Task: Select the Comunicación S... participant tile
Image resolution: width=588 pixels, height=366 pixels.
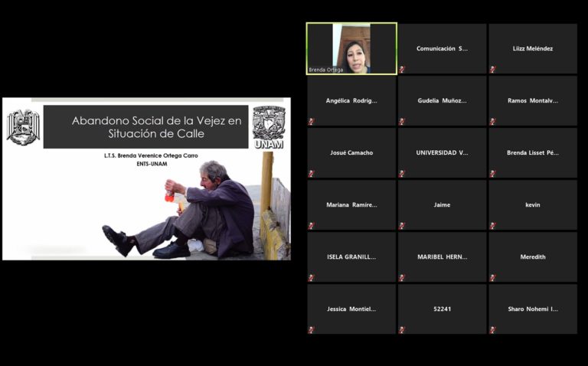Action: 442,48
